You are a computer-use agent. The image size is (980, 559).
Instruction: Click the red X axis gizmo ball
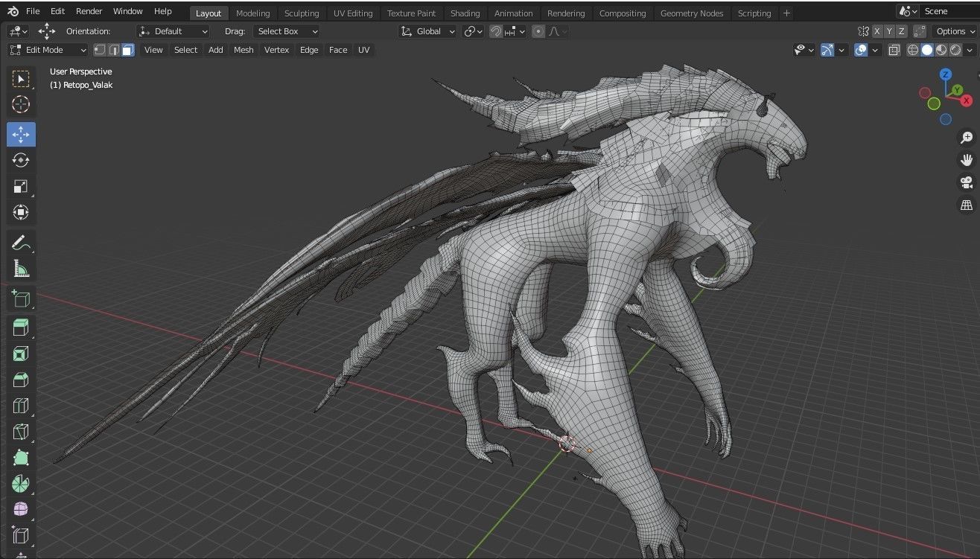pos(967,100)
